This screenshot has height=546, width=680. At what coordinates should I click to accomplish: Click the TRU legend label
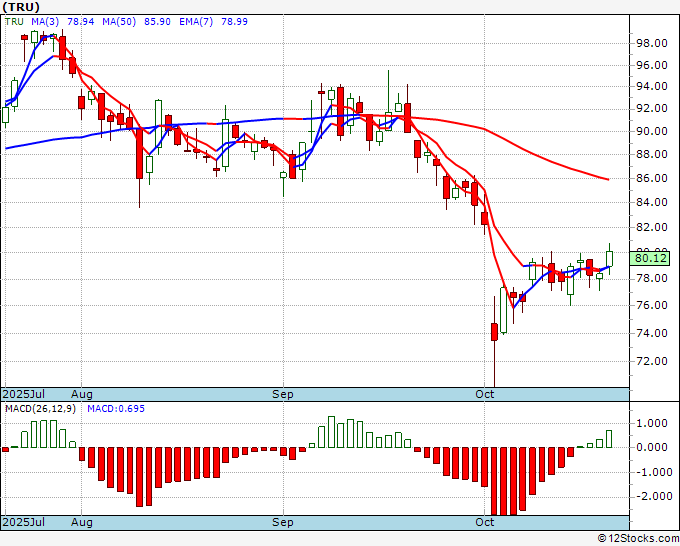[x=14, y=22]
